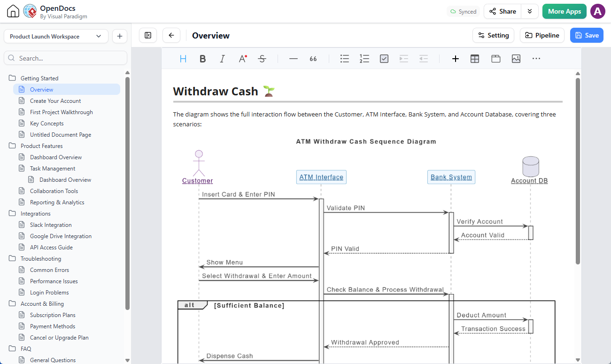Open API Access Guide page
Image resolution: width=611 pixels, height=364 pixels.
51,248
